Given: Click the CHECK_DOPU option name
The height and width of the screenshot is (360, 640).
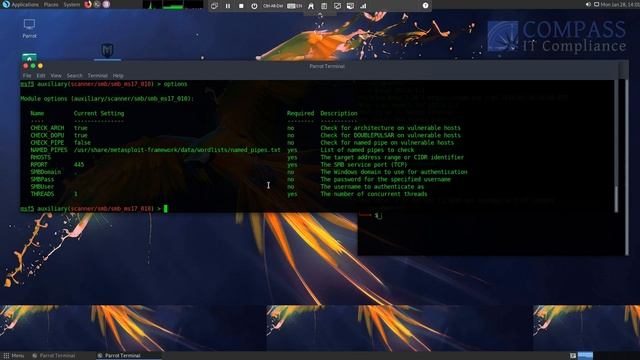Looking at the screenshot, I should coord(47,135).
